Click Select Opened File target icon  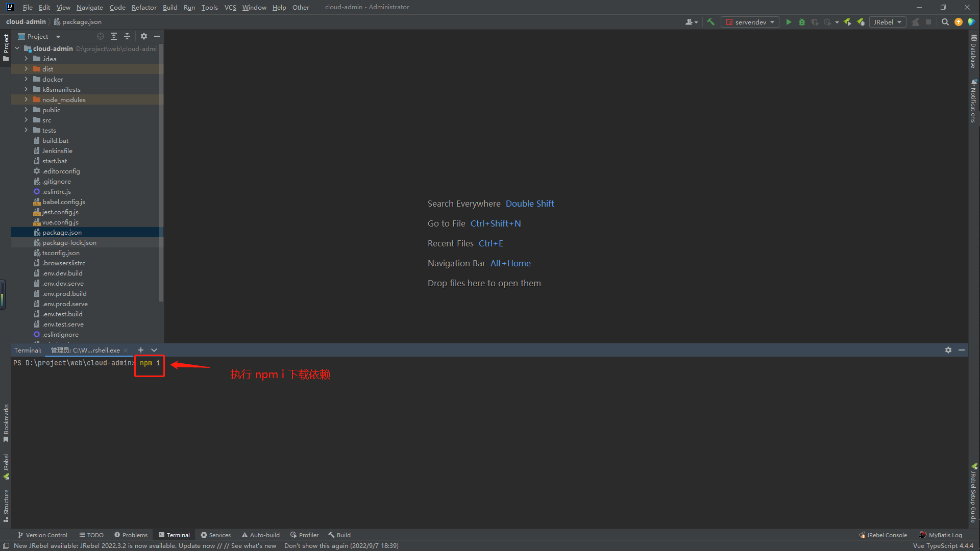101,36
